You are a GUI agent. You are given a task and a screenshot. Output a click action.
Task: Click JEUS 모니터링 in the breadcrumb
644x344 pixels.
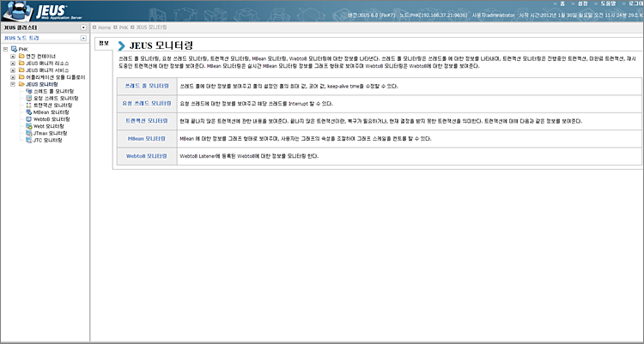[151, 27]
